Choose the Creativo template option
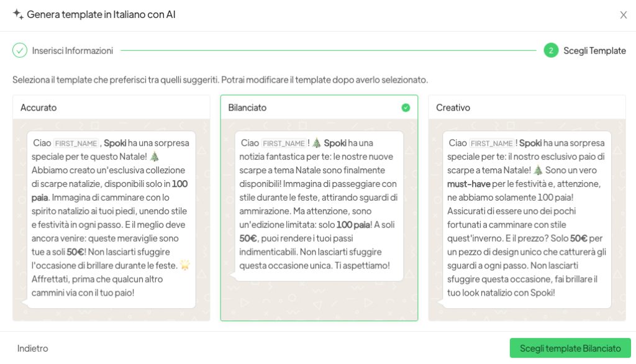Viewport: 636px width, 364px height. click(x=527, y=107)
